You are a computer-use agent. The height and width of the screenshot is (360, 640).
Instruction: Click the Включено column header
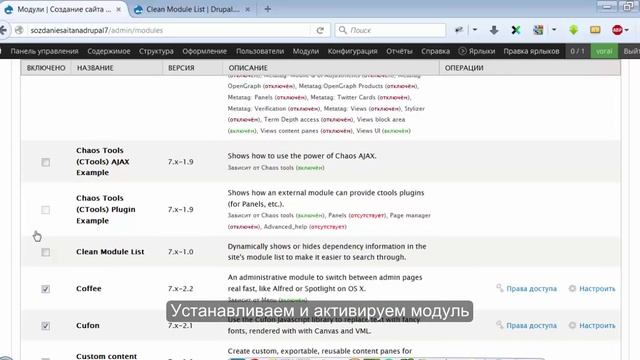click(x=46, y=68)
